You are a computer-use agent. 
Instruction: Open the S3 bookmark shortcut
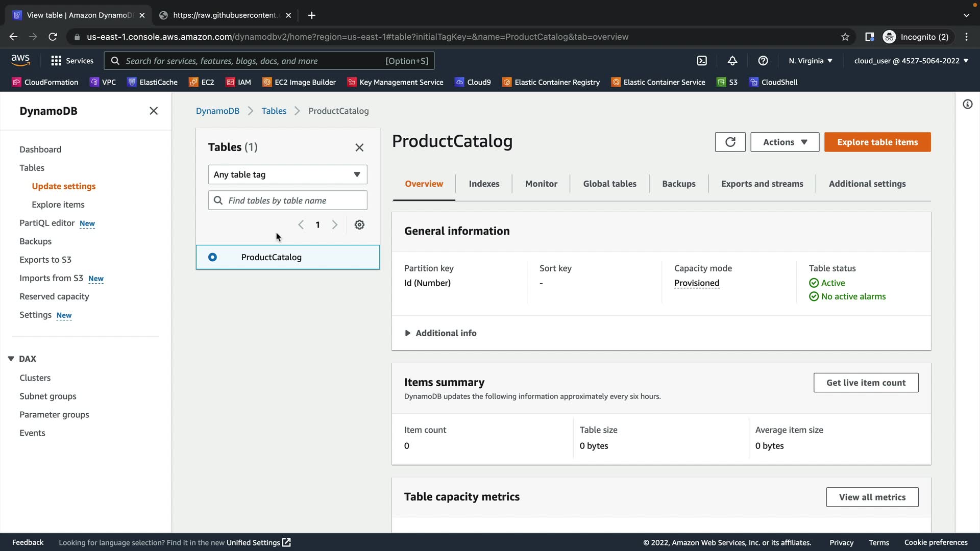coord(727,82)
